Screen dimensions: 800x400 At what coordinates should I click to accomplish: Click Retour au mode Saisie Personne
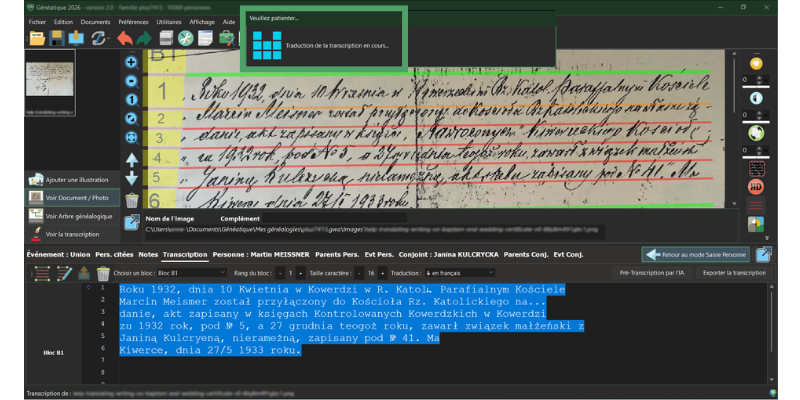click(696, 255)
